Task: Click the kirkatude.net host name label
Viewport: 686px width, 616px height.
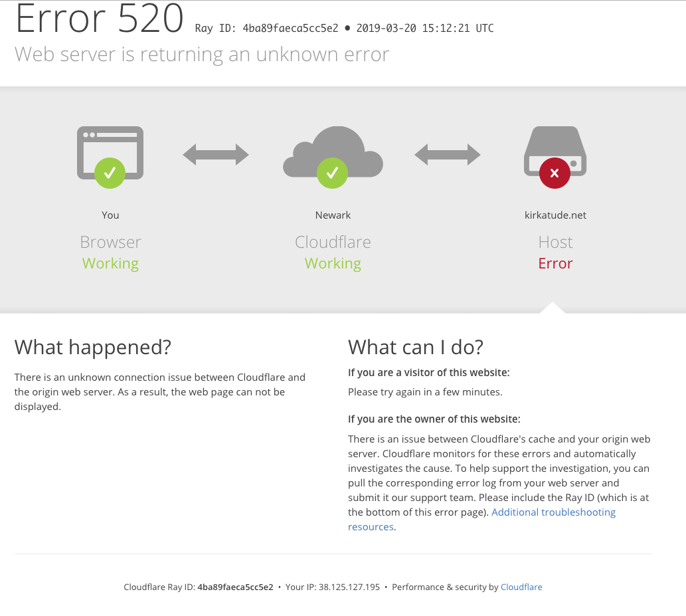Action: [555, 215]
